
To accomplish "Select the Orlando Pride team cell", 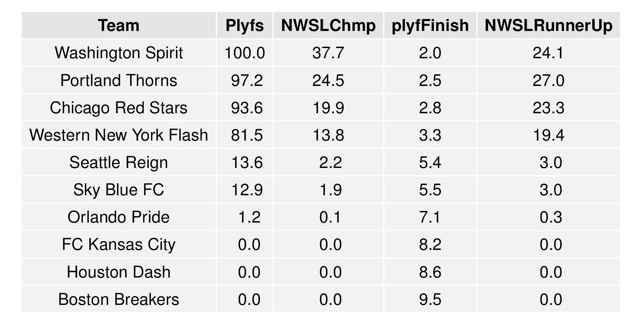I will pos(119,217).
